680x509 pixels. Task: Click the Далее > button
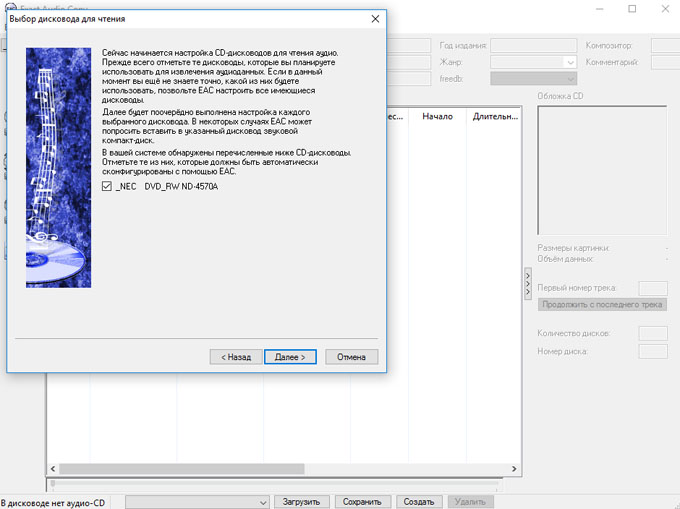pos(290,357)
